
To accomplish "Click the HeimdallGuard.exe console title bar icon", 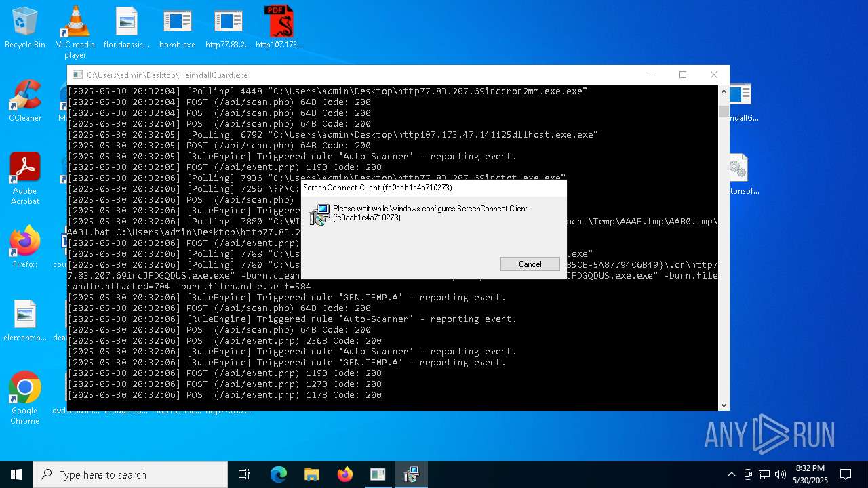I will click(x=78, y=75).
